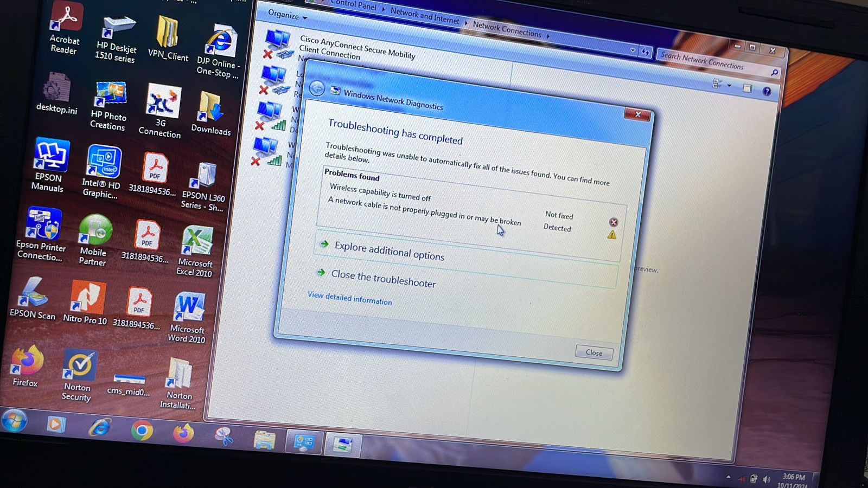Open the change view dropdown arrow
The height and width of the screenshot is (488, 868).
pos(729,86)
